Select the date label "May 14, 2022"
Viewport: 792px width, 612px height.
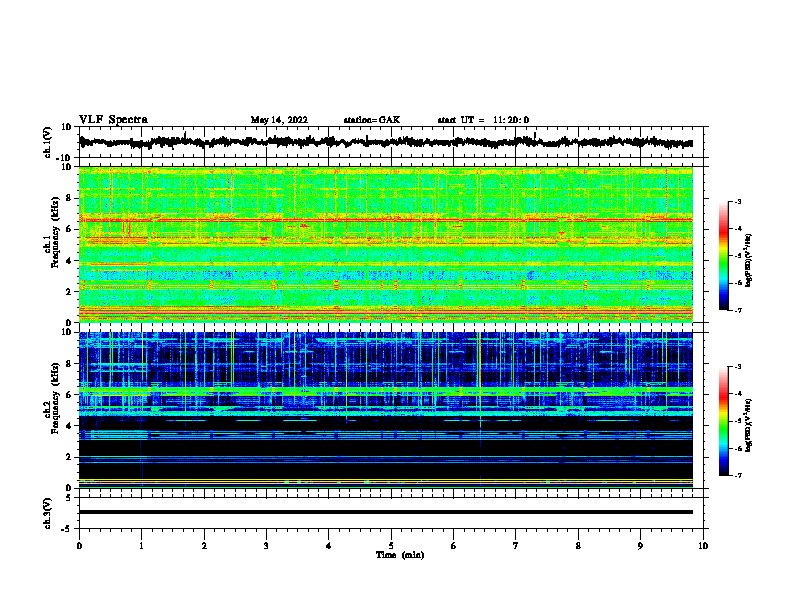click(x=279, y=120)
